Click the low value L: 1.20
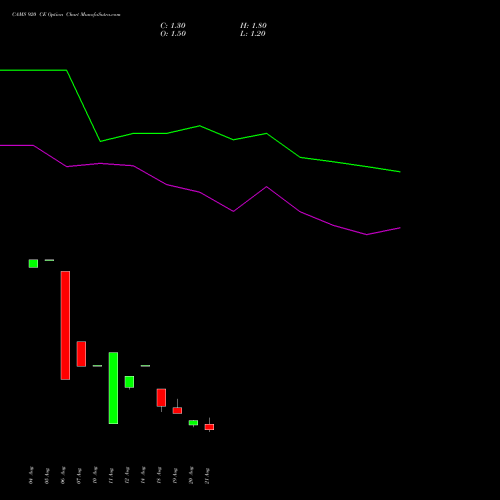500x500 pixels. (x=253, y=34)
